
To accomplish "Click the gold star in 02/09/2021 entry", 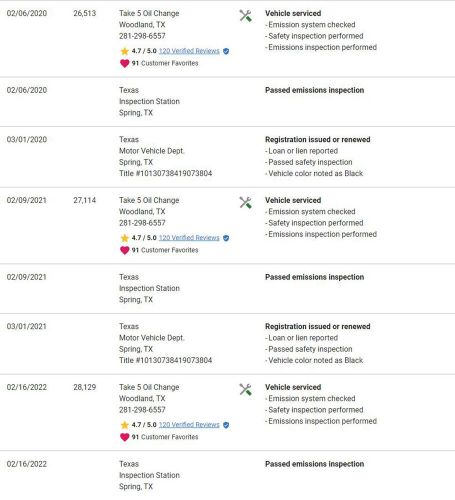I will click(124, 238).
